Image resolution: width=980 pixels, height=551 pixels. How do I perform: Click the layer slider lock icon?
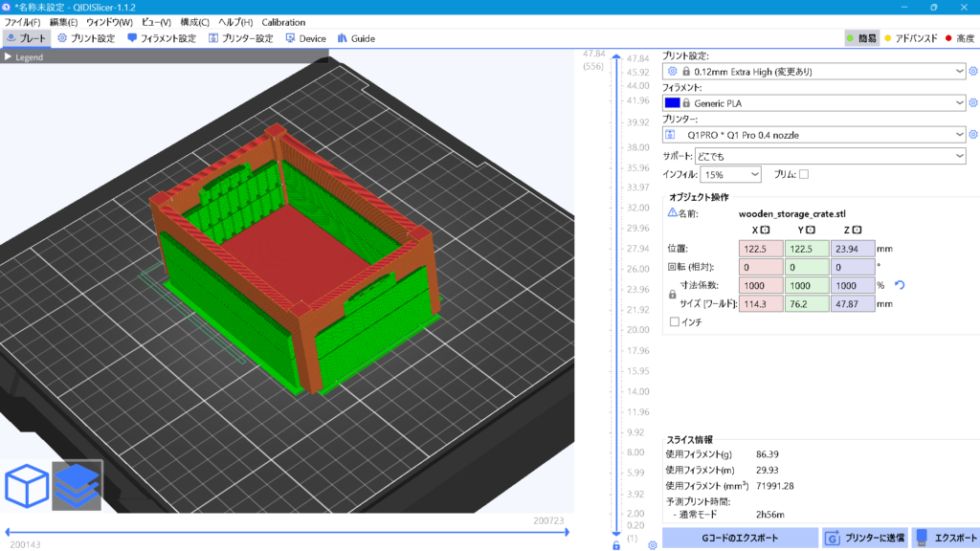616,545
